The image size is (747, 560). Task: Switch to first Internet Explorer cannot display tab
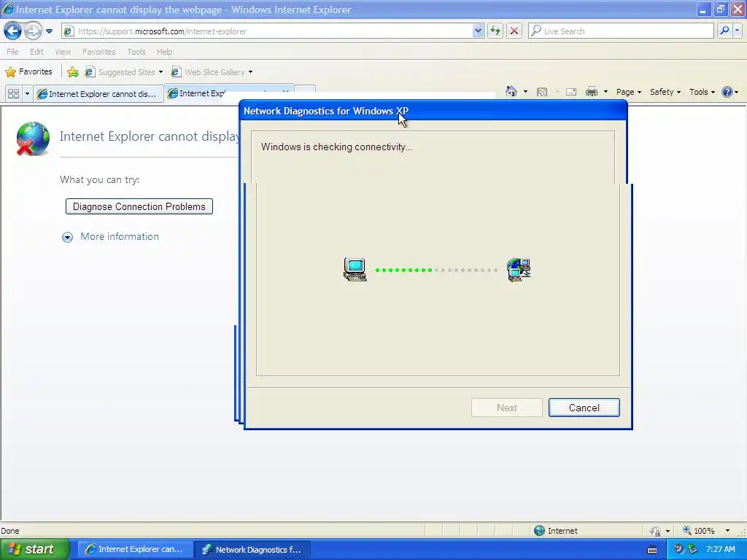(x=98, y=94)
